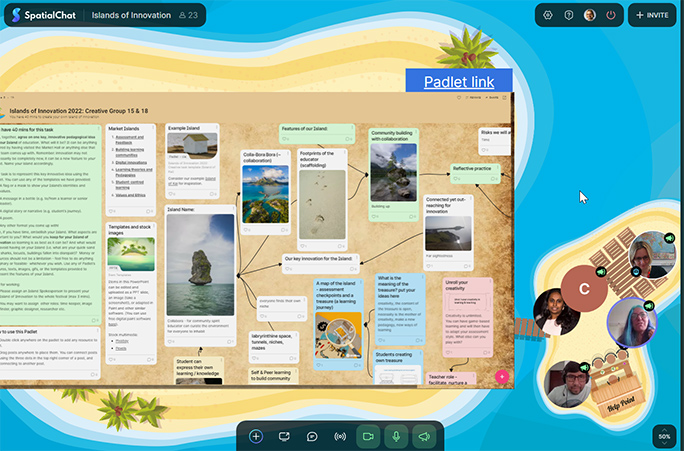Click the SpatialChat logo

[44, 15]
